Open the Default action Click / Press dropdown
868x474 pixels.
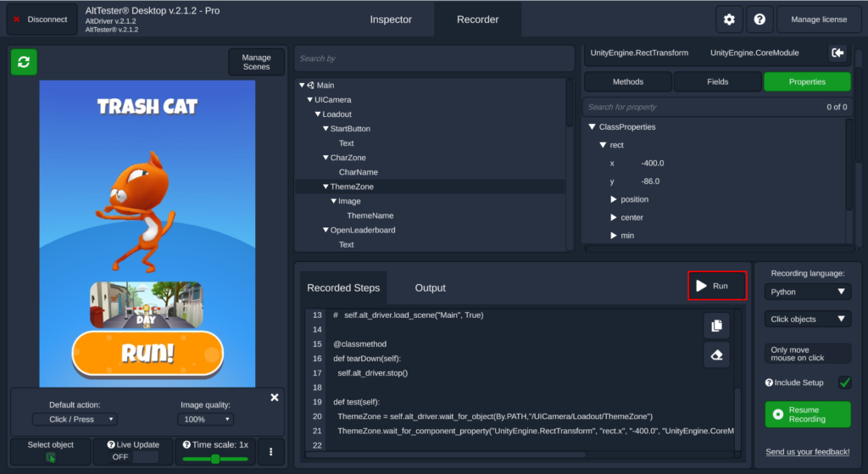pos(75,419)
